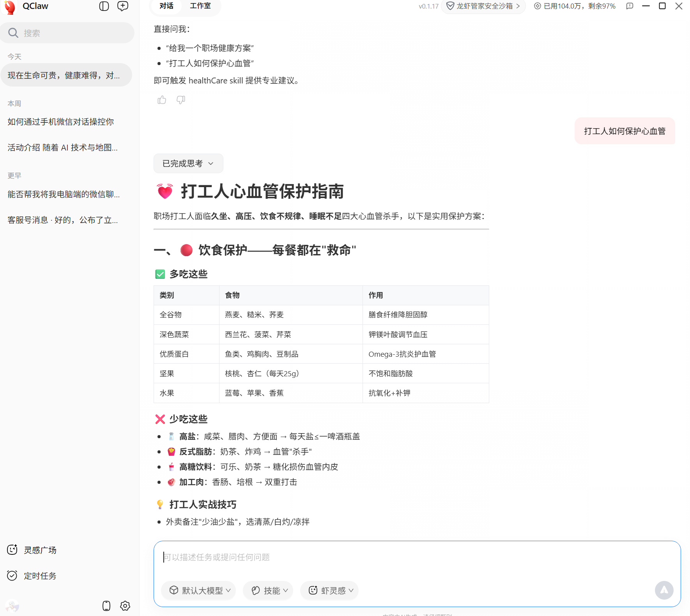Screen dimensions: 690x616
Task: Give a thumbs-up to the assistant reply
Action: (x=162, y=100)
